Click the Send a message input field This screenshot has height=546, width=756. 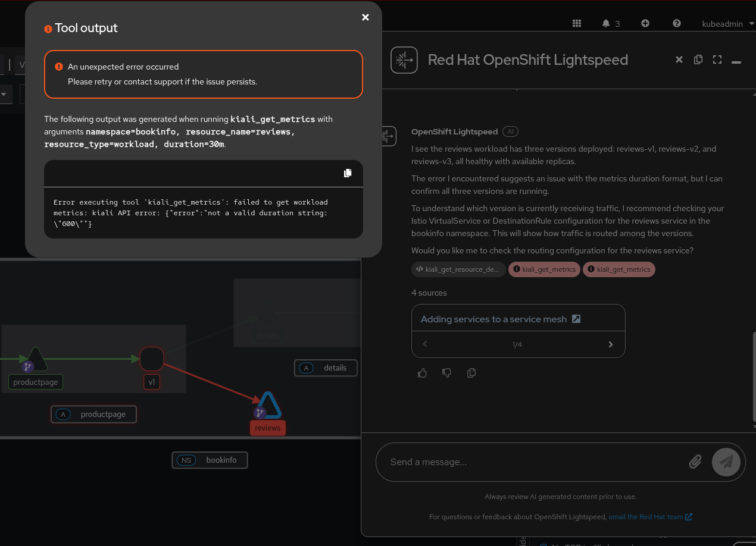(x=536, y=462)
